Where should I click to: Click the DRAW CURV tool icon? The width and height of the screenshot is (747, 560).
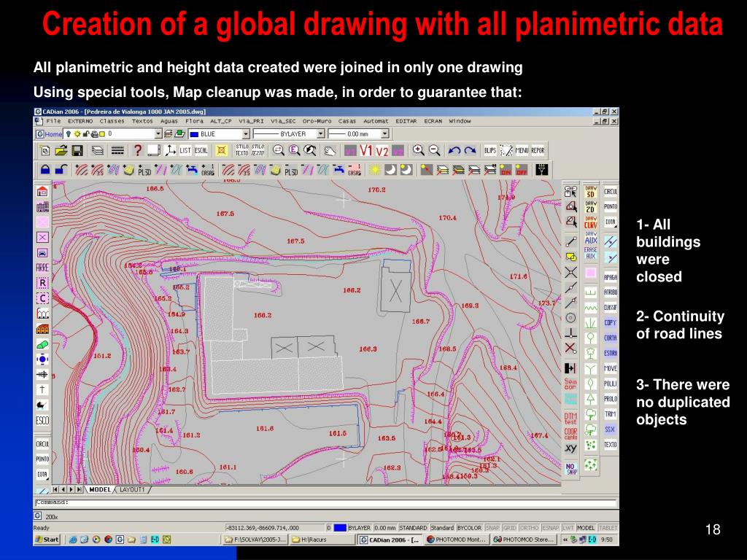591,222
